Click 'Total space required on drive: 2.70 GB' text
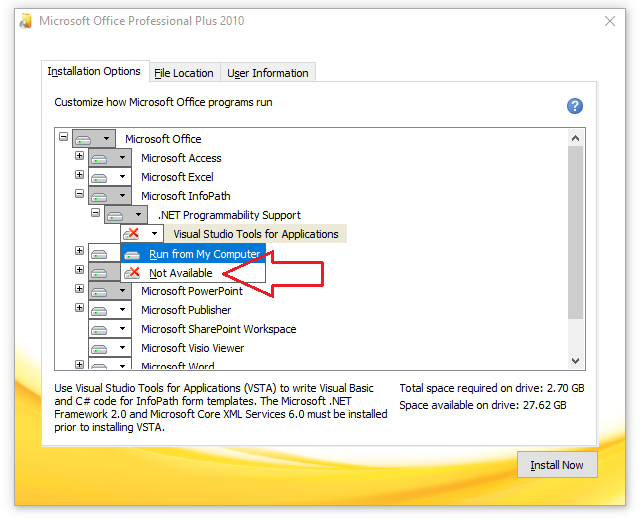 [492, 388]
